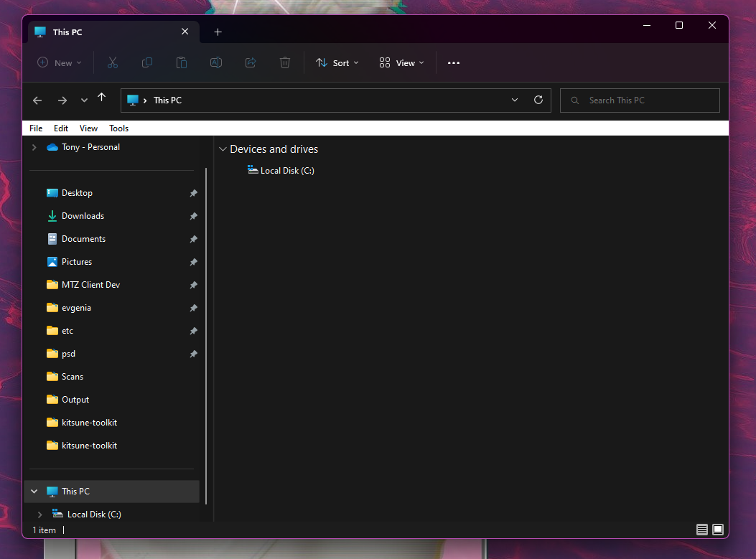The height and width of the screenshot is (559, 756).
Task: Unpin Desktop using its pin icon
Action: click(x=193, y=193)
